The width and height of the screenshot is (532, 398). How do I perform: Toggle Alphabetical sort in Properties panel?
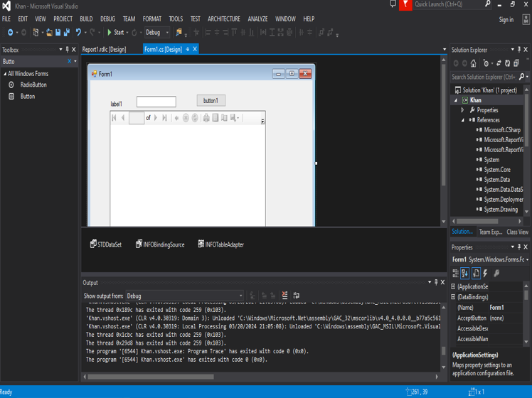tap(464, 273)
